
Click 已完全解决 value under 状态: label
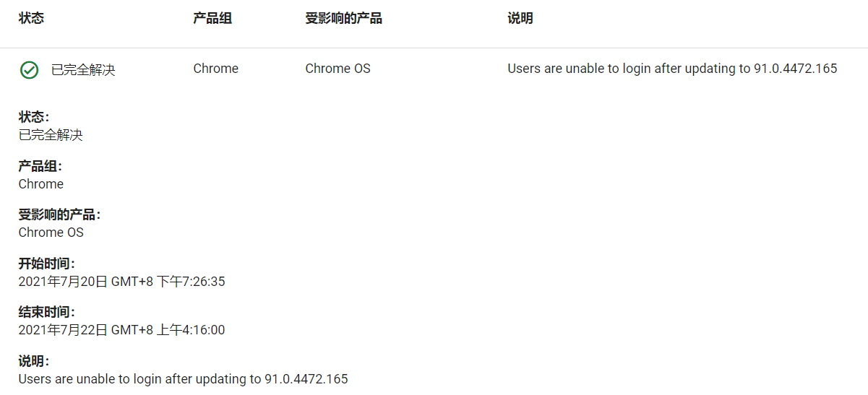(x=51, y=135)
